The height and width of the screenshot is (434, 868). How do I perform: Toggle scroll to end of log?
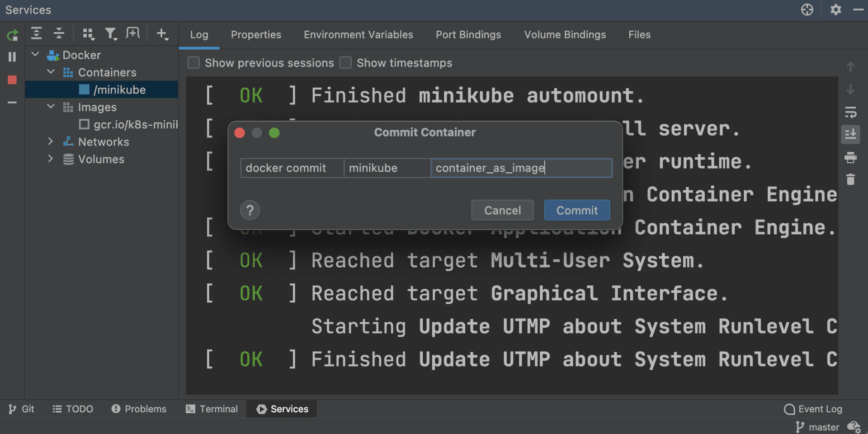click(850, 134)
